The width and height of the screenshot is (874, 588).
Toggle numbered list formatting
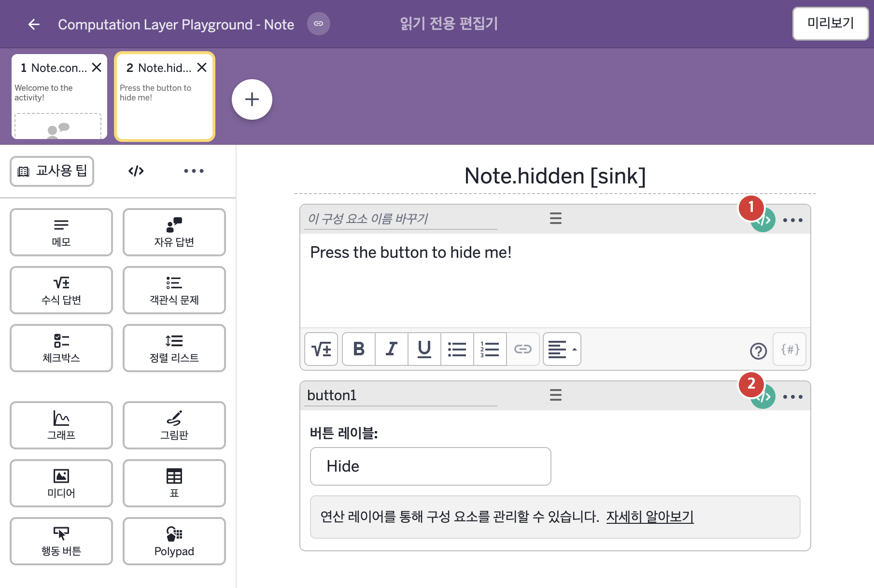(490, 349)
